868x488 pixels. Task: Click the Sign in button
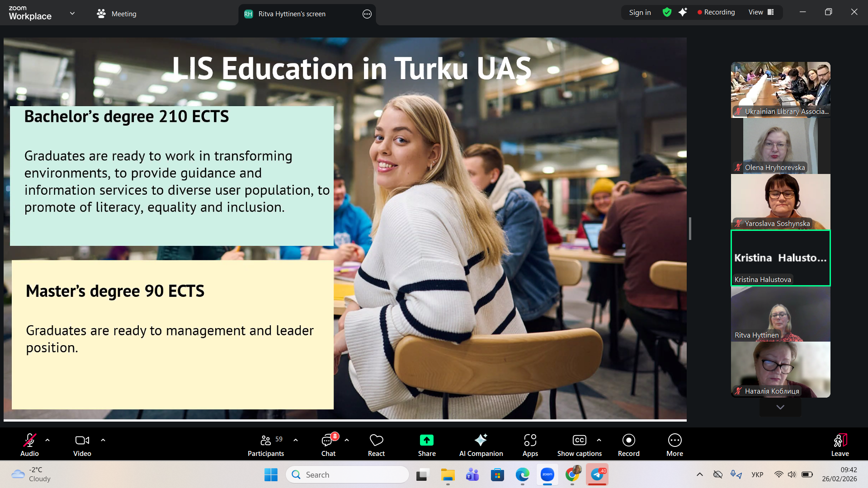640,12
